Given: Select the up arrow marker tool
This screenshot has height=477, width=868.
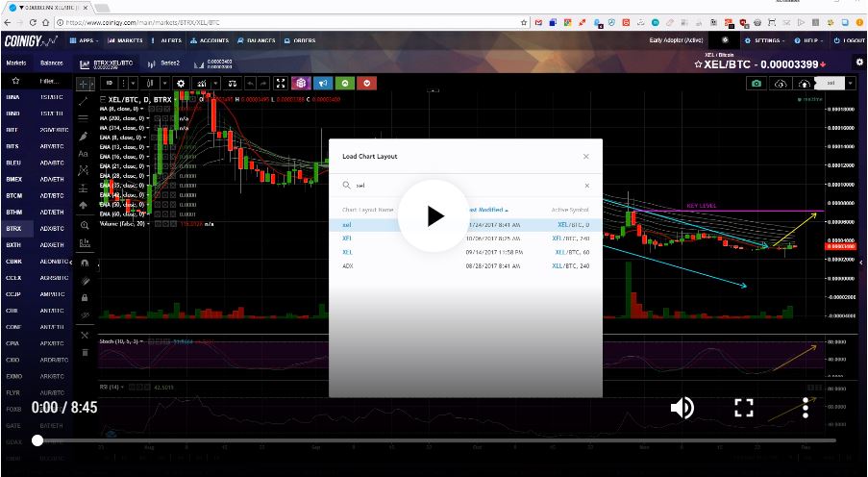Looking at the screenshot, I should [84, 205].
